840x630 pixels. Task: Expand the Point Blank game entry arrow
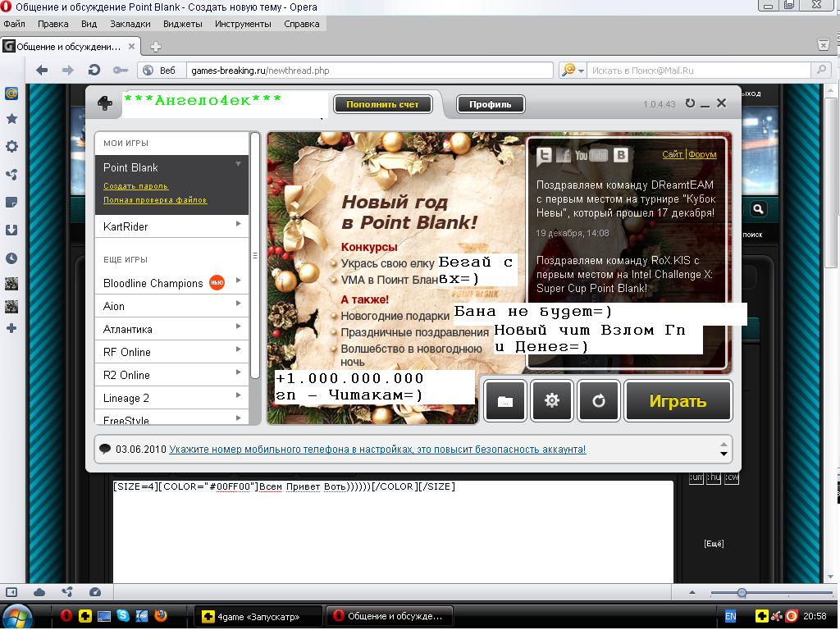coord(239,164)
